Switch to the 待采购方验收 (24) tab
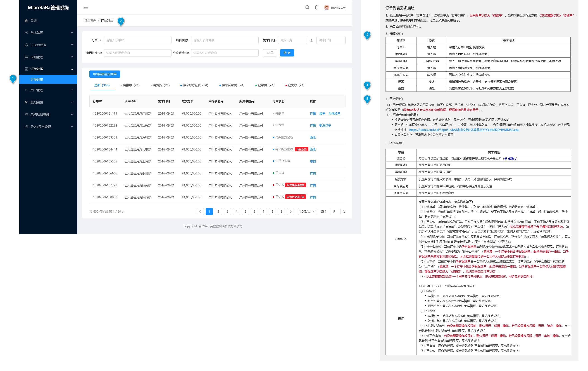This screenshot has height=371, width=588. tap(194, 85)
